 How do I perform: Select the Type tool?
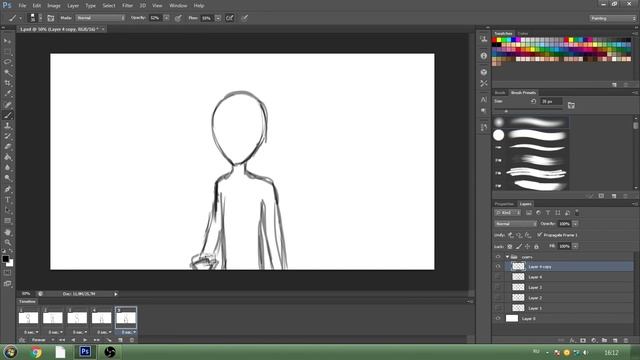7,200
